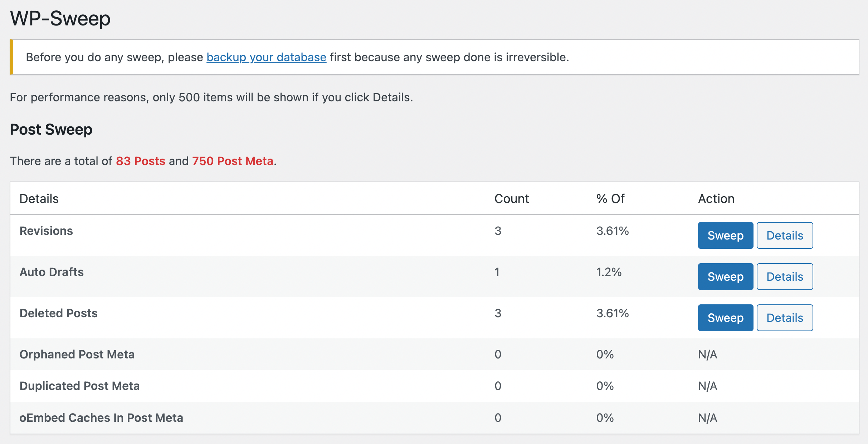
Task: Click the Post Sweep section heading
Action: click(51, 130)
